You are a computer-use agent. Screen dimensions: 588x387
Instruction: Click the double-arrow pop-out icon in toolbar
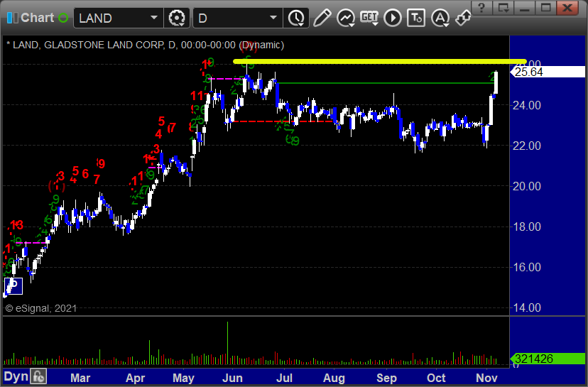pos(464,18)
